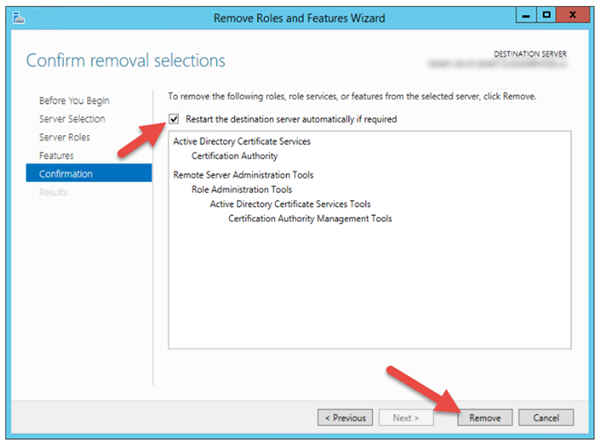Go to the Server Selection step
The image size is (602, 444).
click(72, 119)
